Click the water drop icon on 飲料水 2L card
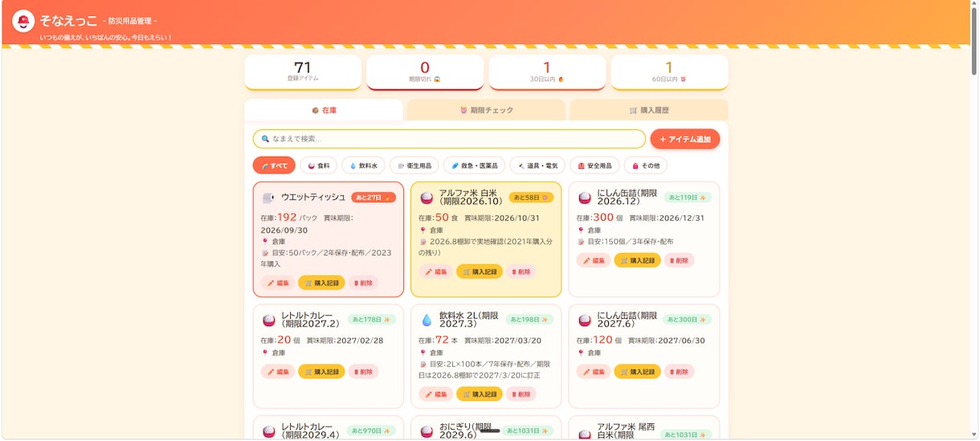The height and width of the screenshot is (441, 980). click(x=427, y=320)
